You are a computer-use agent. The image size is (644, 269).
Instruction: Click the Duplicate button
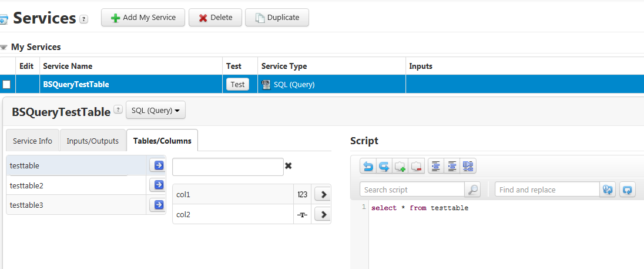[x=277, y=18]
